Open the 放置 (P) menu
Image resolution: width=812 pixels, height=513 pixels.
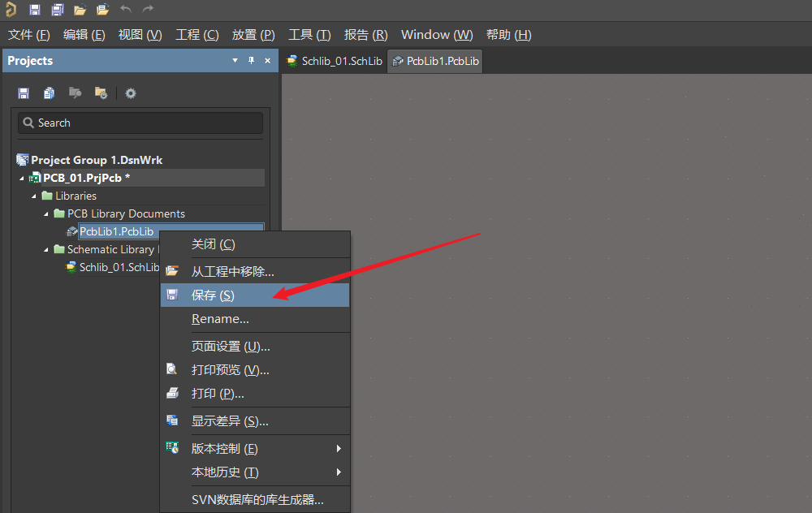(x=253, y=35)
